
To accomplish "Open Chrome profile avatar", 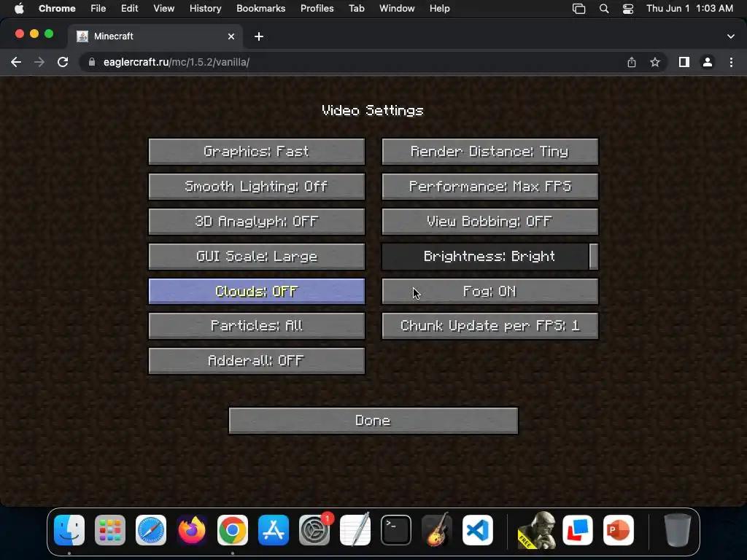I will (708, 62).
